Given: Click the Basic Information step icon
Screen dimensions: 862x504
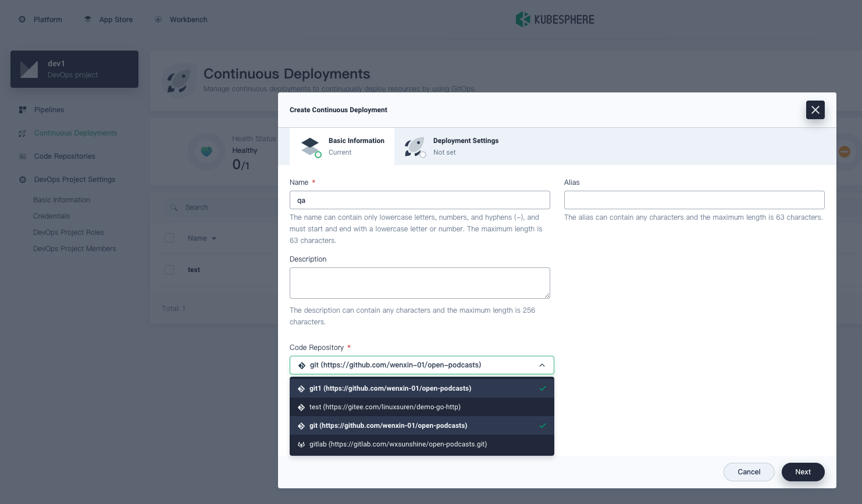Looking at the screenshot, I should tap(310, 146).
